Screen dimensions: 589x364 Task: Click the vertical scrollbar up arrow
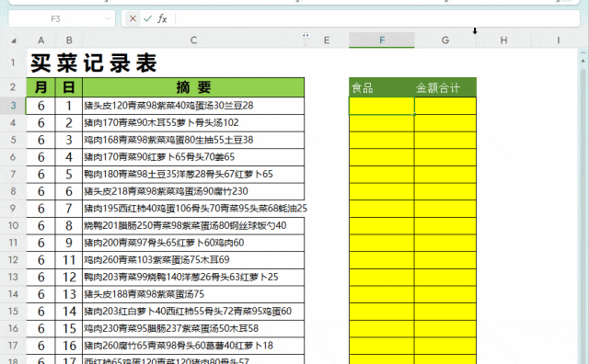pyautogui.click(x=583, y=60)
